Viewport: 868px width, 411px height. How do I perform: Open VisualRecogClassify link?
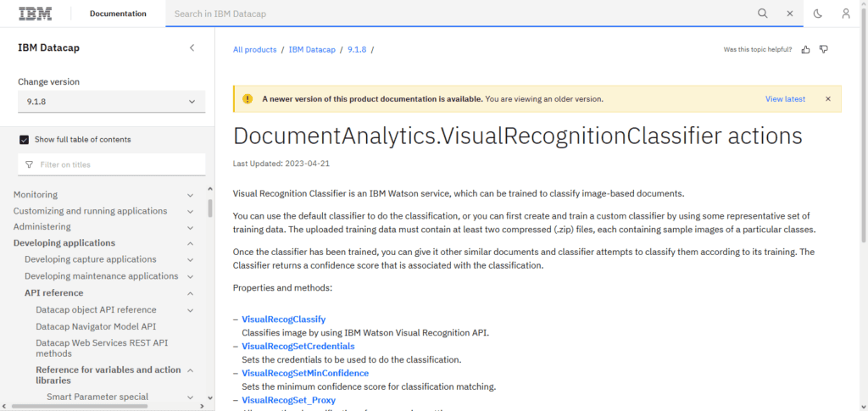(284, 319)
